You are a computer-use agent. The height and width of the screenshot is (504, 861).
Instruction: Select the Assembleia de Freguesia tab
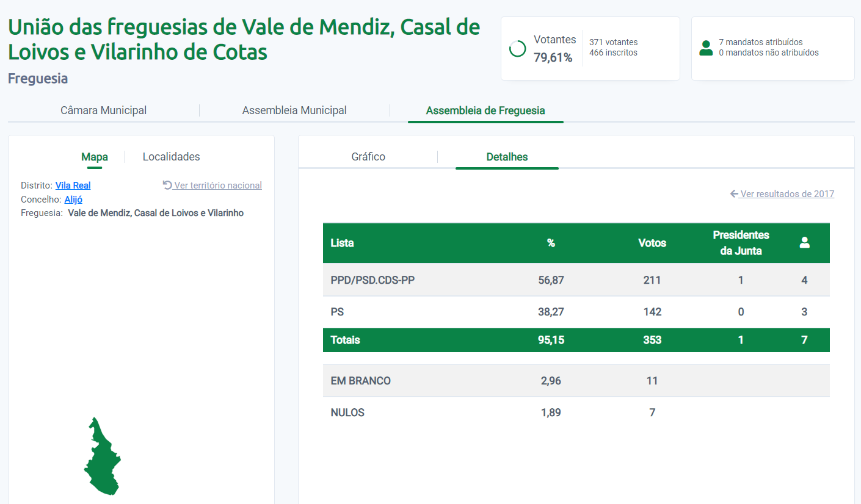[485, 110]
